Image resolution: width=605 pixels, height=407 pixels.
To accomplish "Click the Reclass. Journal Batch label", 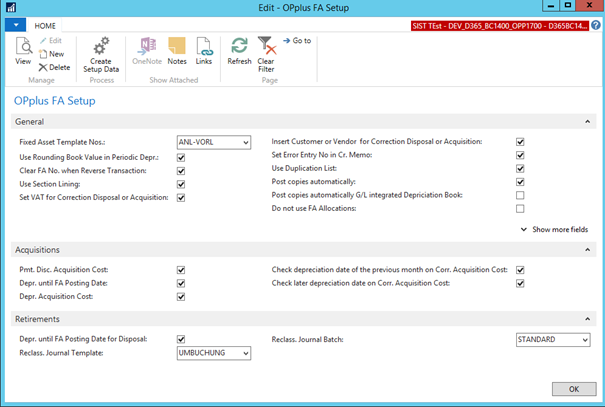I will [x=307, y=339].
